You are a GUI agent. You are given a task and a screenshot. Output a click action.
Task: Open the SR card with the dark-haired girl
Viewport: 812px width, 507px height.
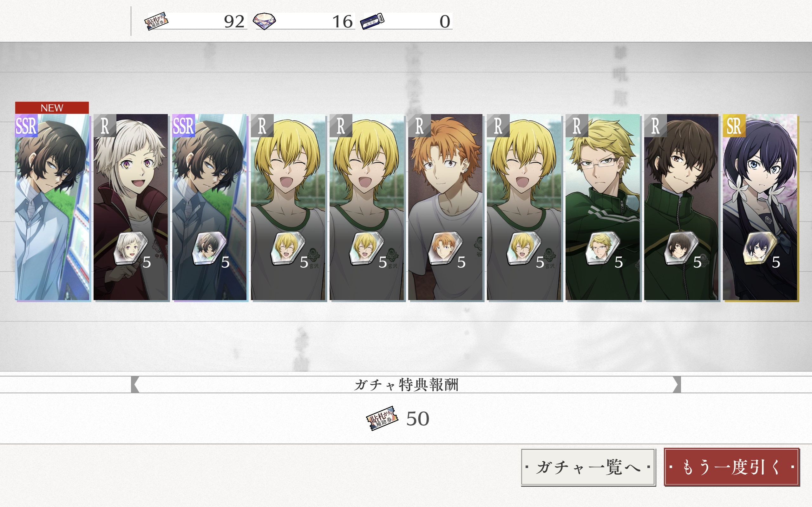pos(760,207)
